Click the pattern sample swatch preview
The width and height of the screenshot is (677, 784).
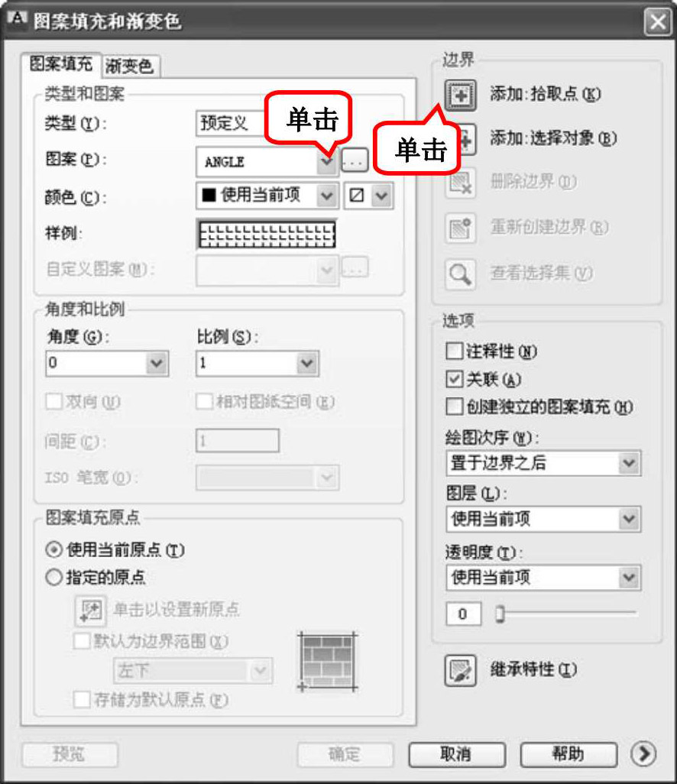[267, 235]
